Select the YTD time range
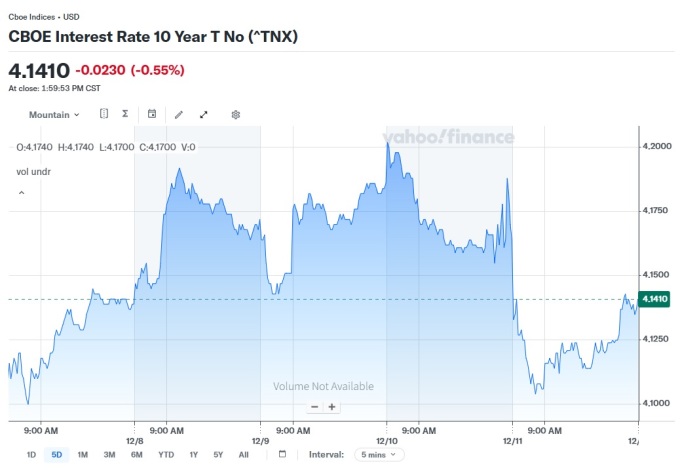680x470 pixels. point(165,454)
